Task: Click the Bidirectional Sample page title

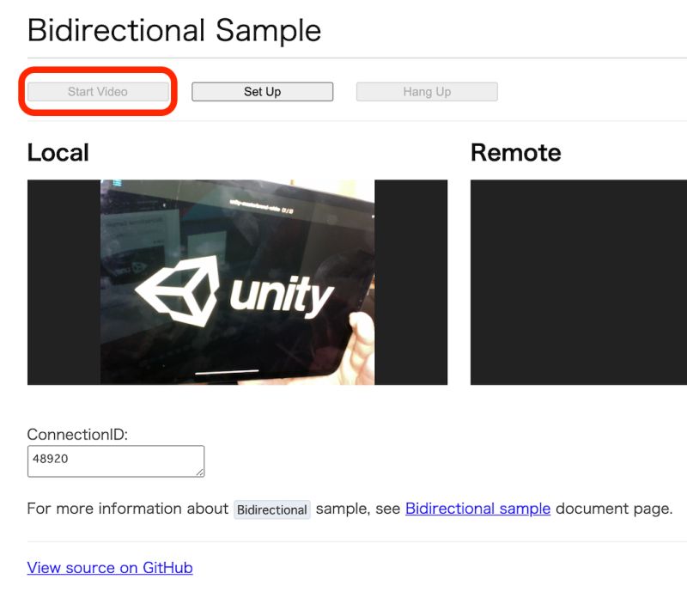Action: (x=173, y=30)
